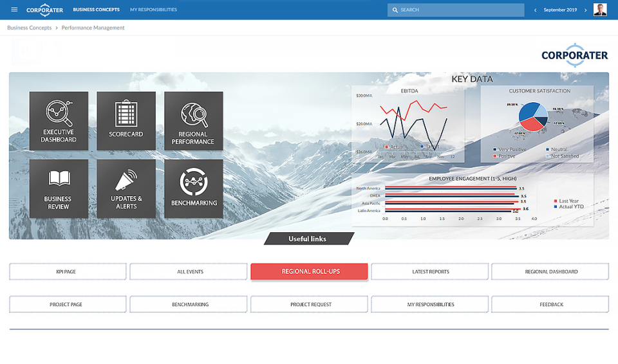Click the Corporater logo in top bar
The height and width of the screenshot is (364, 618).
(44, 10)
